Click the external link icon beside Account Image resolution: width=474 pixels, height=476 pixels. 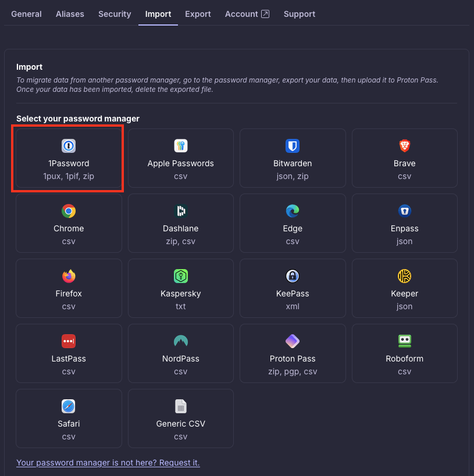pyautogui.click(x=265, y=14)
